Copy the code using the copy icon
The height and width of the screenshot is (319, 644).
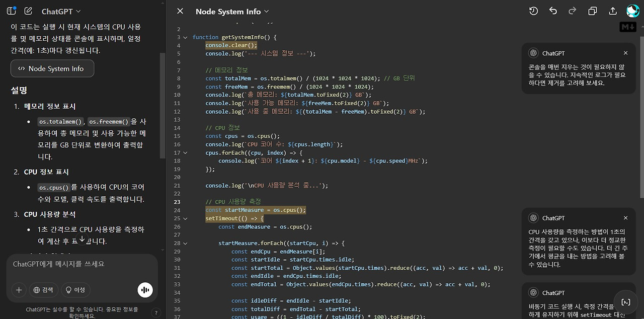[x=592, y=11]
